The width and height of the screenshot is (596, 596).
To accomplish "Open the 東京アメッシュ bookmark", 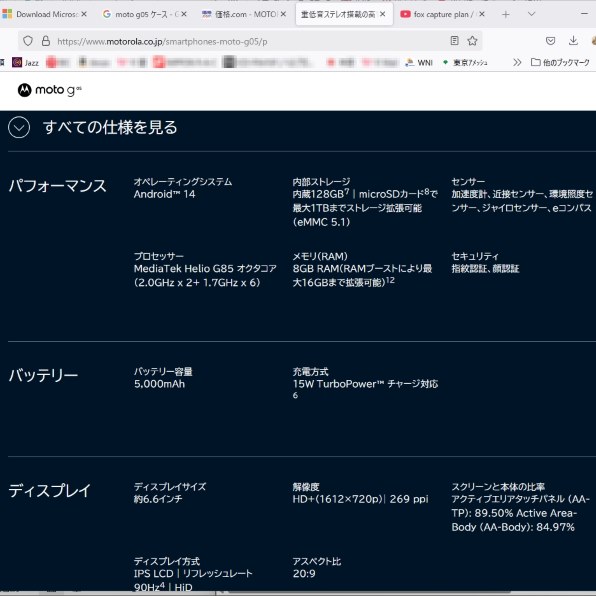I will [x=465, y=62].
